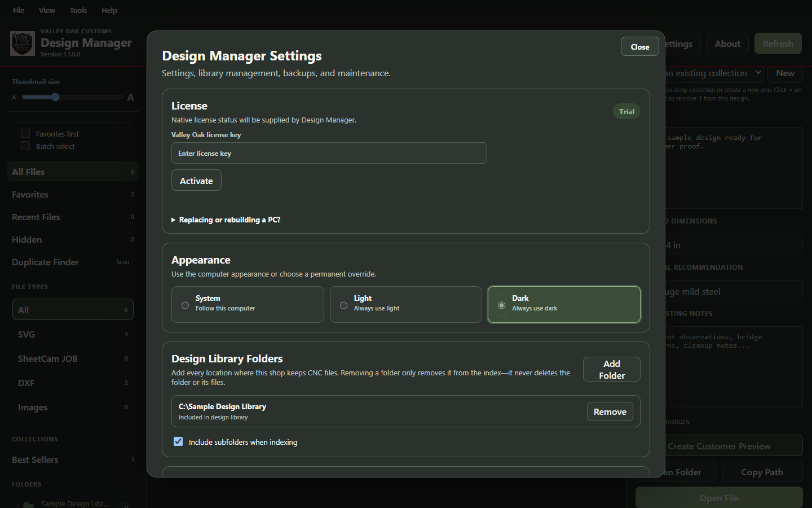Select Favorites in the sidebar
812x508 pixels.
[73, 194]
